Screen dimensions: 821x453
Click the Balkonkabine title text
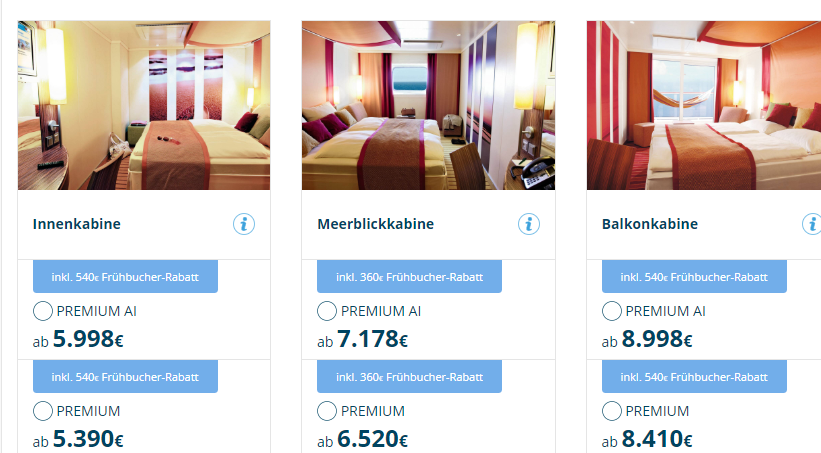650,224
